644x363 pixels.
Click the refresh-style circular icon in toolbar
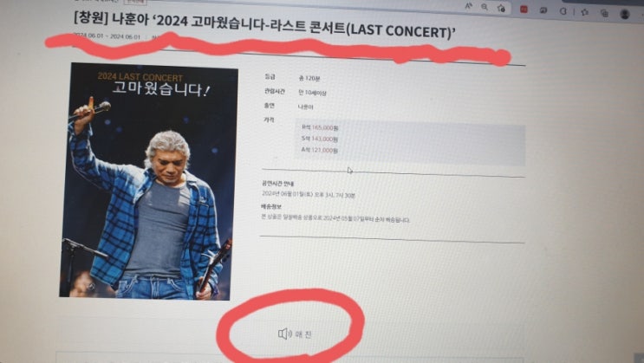point(563,11)
